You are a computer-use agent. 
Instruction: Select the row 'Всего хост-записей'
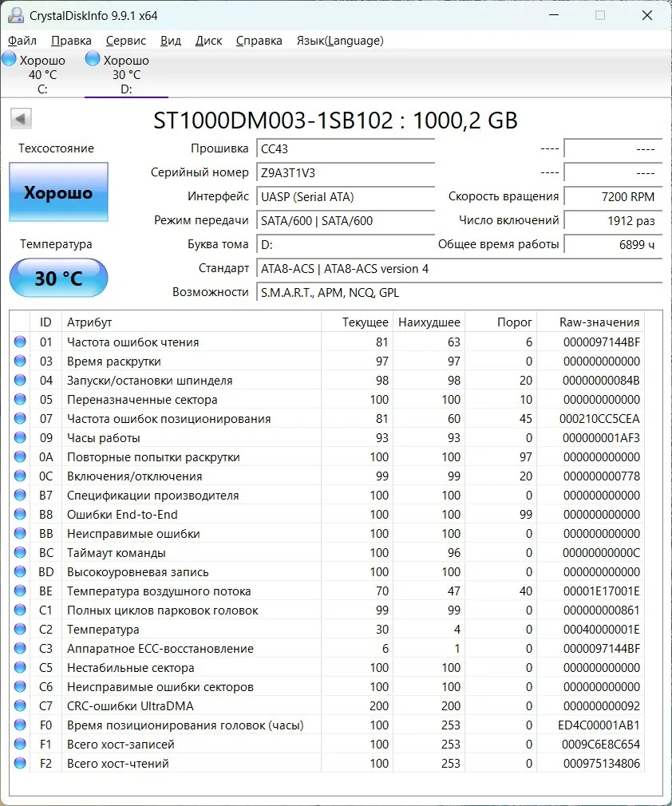click(327, 744)
